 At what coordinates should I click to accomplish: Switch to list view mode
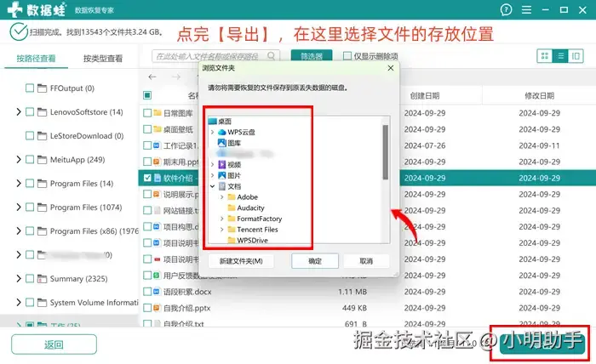point(560,56)
